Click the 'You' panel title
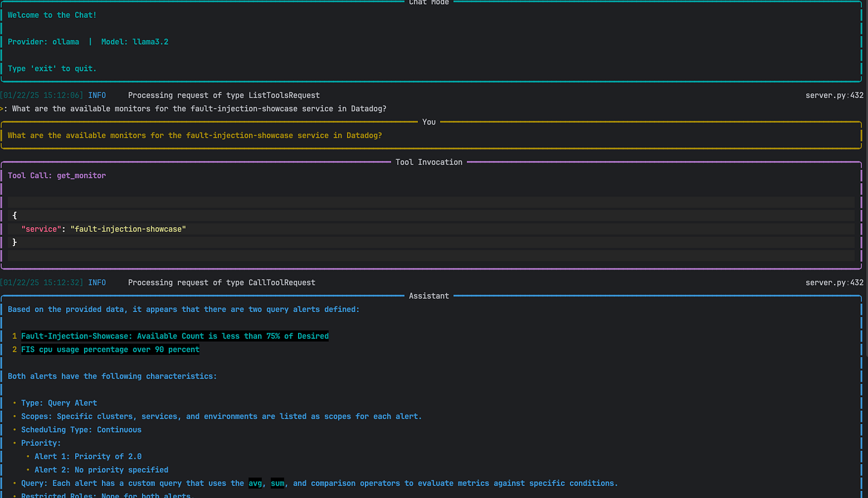The width and height of the screenshot is (868, 498). 429,122
